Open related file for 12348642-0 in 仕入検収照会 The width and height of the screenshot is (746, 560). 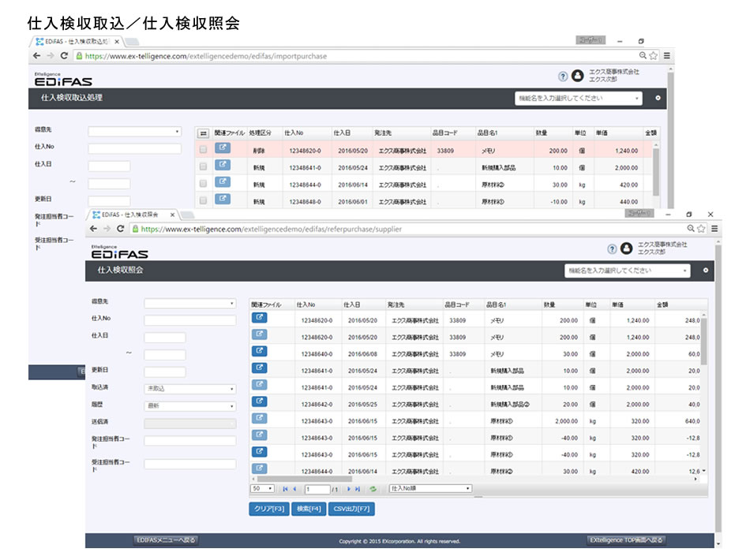(x=259, y=401)
